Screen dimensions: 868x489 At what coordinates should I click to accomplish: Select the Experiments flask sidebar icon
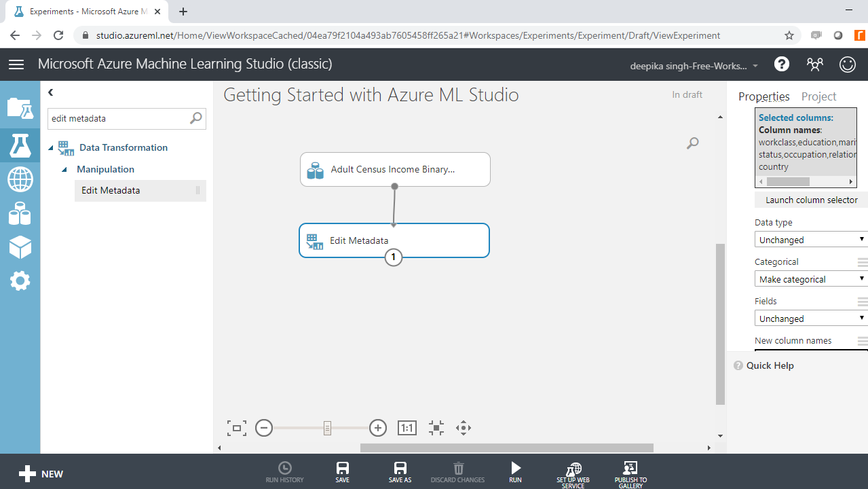(20, 145)
